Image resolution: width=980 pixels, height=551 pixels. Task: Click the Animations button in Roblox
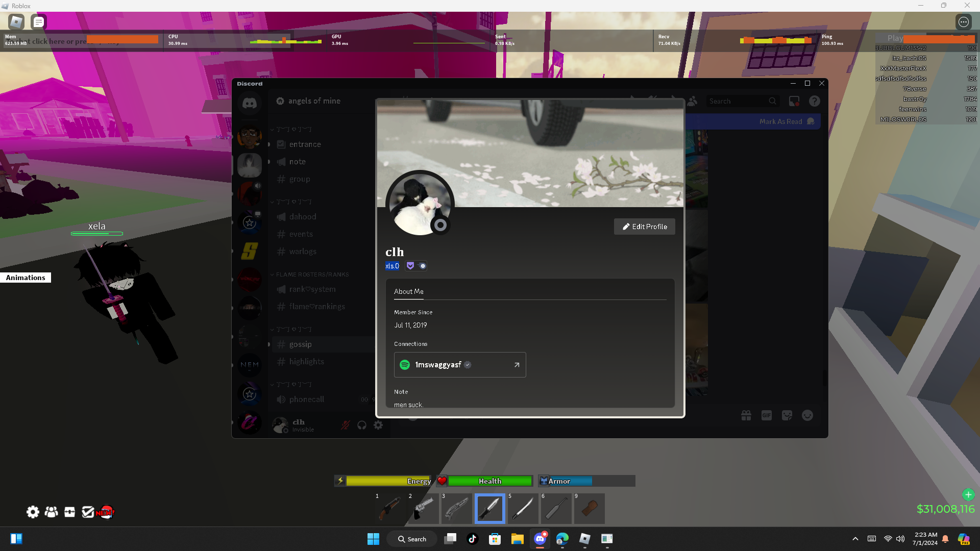point(26,278)
